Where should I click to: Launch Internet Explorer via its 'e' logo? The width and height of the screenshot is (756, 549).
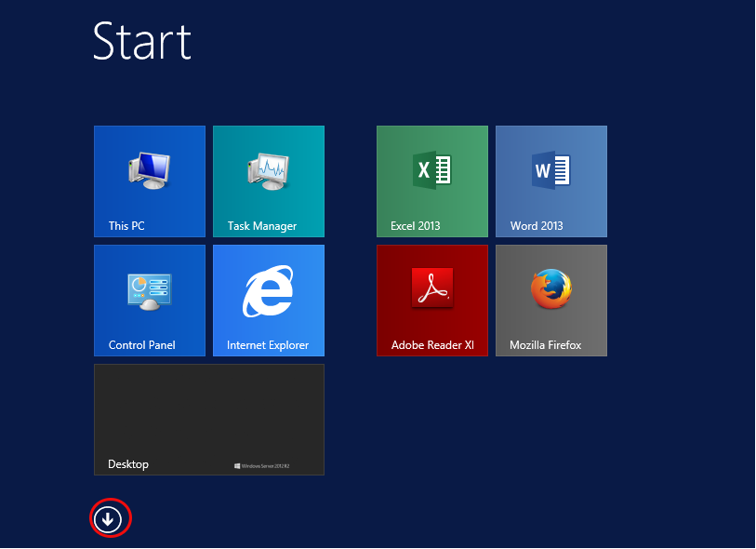tap(268, 290)
